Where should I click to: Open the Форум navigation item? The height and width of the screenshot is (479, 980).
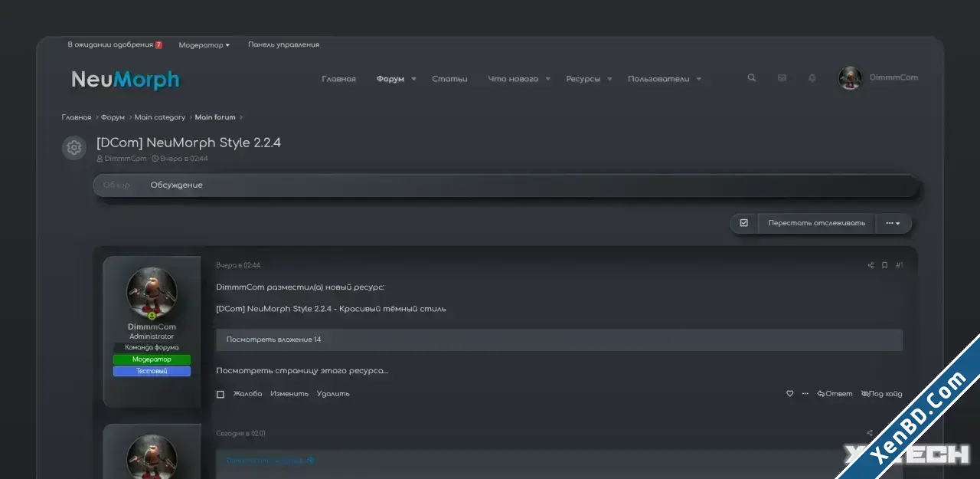click(x=390, y=79)
